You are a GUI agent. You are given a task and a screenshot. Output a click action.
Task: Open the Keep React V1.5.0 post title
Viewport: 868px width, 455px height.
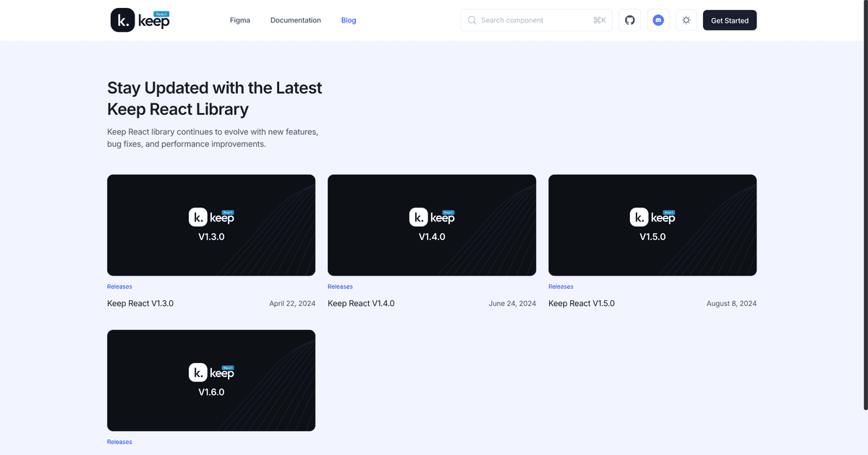[582, 304]
